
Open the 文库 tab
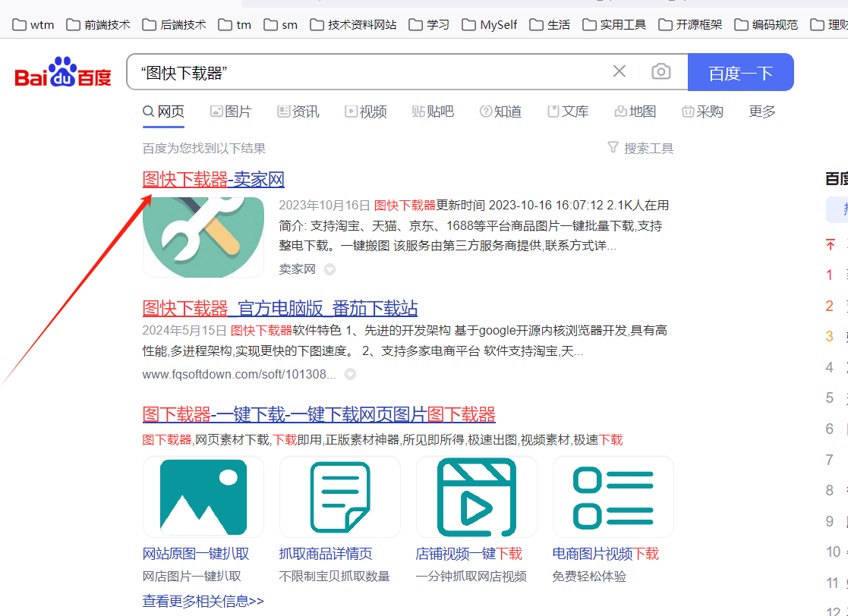tap(568, 112)
